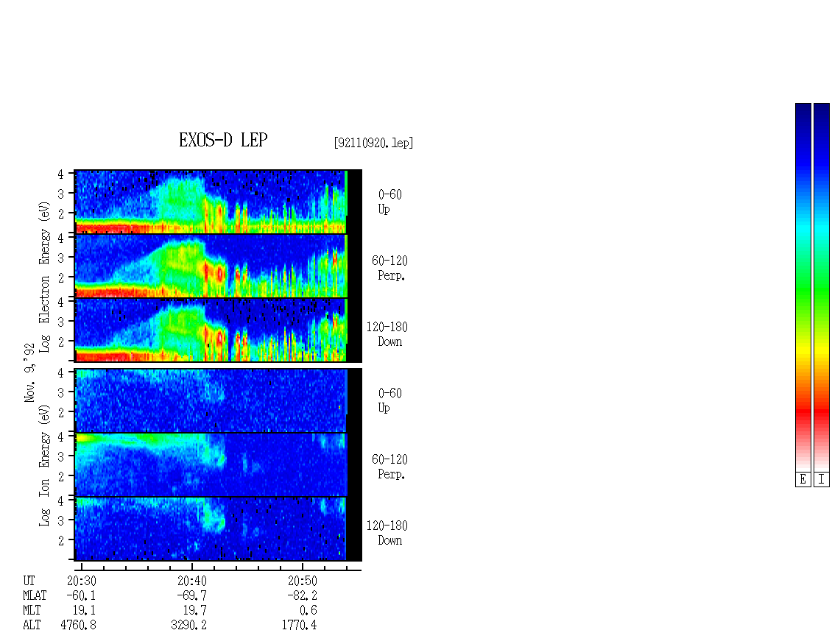Image resolution: width=832 pixels, height=644 pixels.
Task: Click the 20:40 tick on the time axis
Action: point(192,566)
